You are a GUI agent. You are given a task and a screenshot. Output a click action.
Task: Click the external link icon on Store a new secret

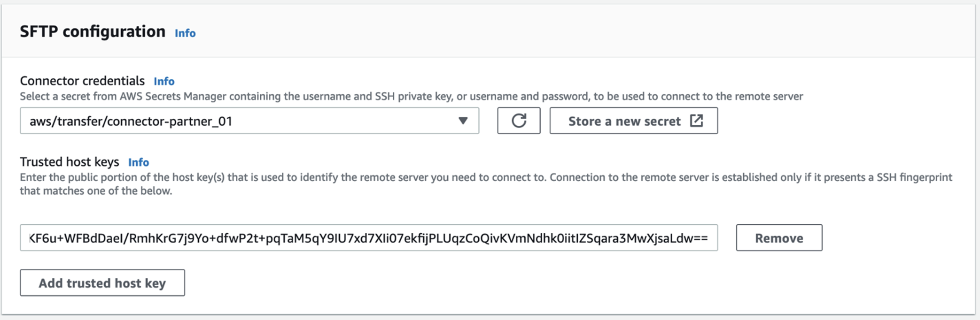point(697,121)
